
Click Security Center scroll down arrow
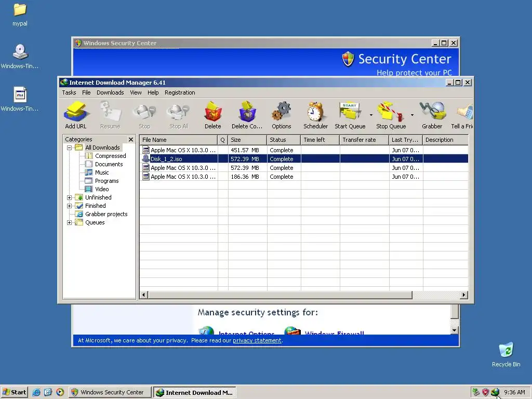click(x=455, y=330)
